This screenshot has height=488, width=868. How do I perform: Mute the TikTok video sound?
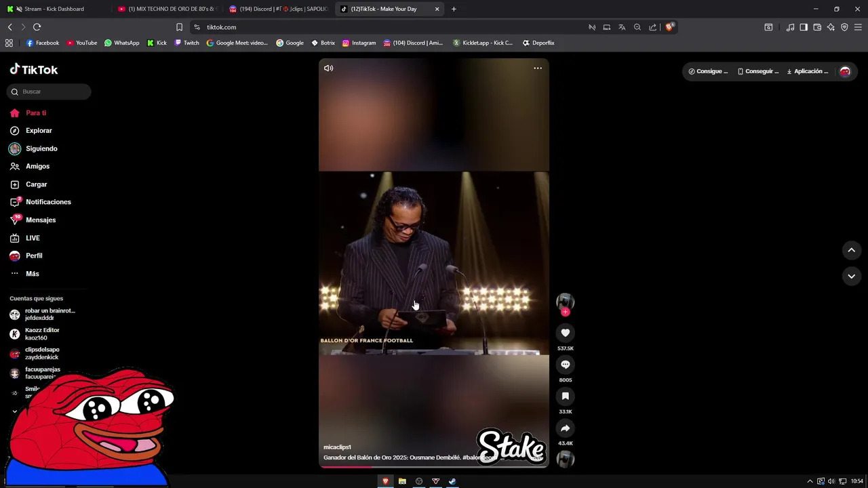pos(329,68)
